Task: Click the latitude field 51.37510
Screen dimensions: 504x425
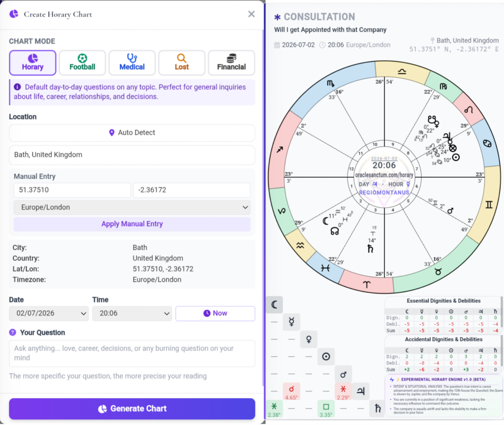Action: coord(72,190)
